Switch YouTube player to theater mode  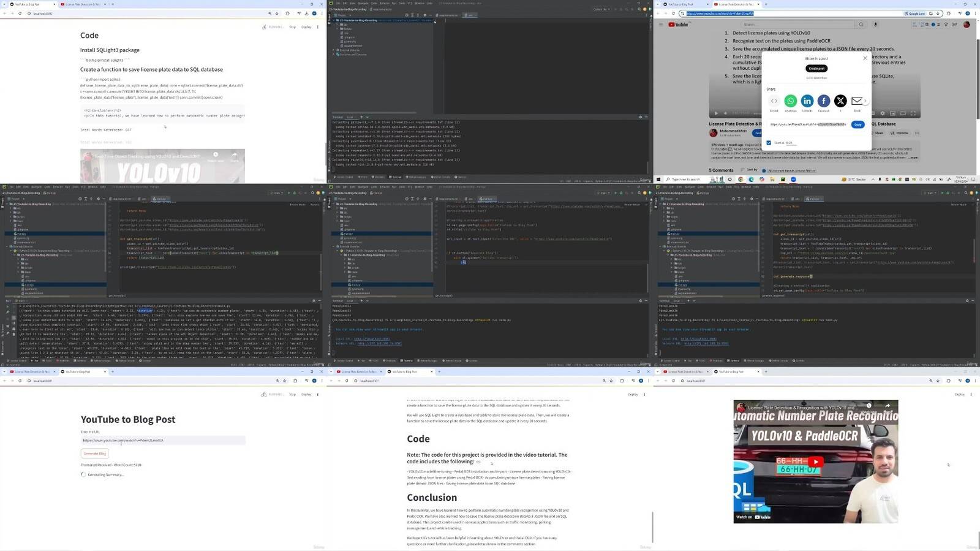(903, 113)
